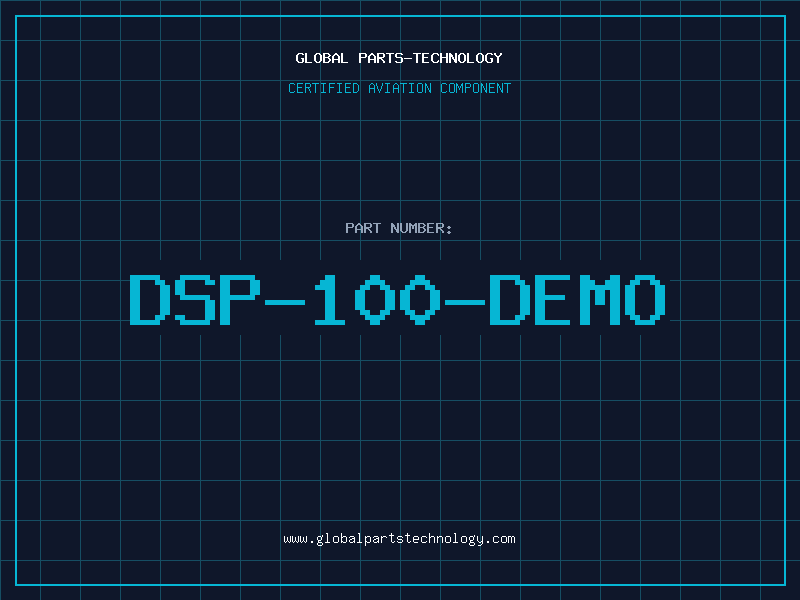
Task: Select the DEMO segment of the part number
Action: point(577,300)
